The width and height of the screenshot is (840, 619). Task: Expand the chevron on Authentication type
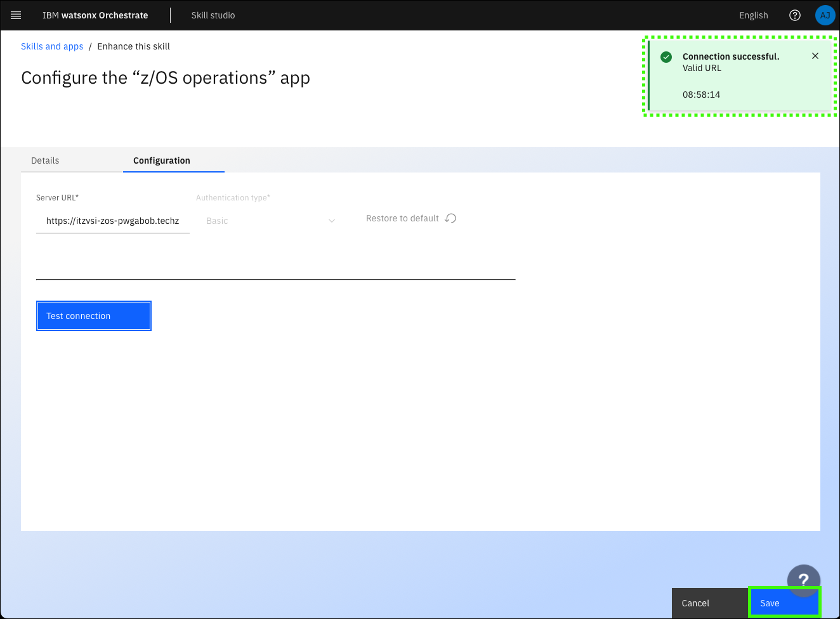click(x=332, y=221)
